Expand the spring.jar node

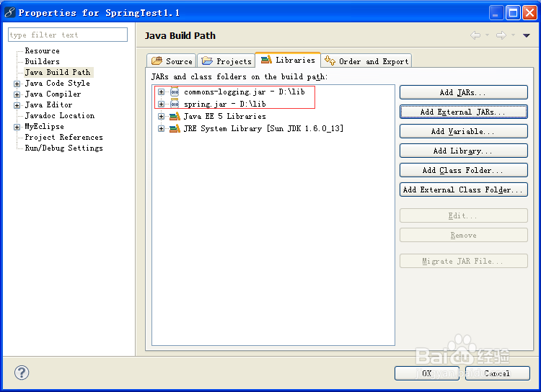(x=161, y=104)
